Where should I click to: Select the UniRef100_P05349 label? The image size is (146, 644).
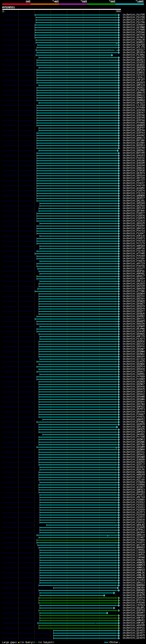(133, 256)
